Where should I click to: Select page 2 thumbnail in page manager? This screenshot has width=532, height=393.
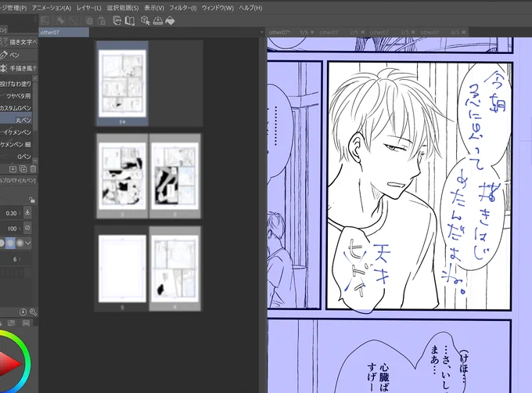[175, 176]
